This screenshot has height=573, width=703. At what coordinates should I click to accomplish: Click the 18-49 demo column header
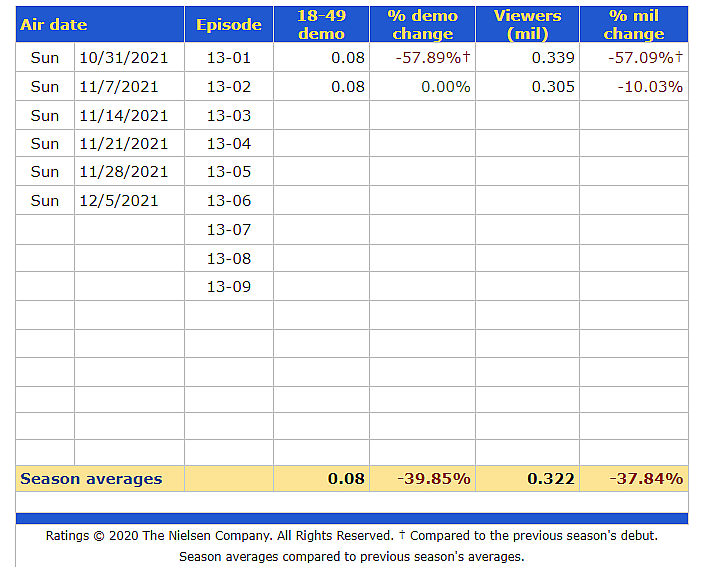click(321, 25)
